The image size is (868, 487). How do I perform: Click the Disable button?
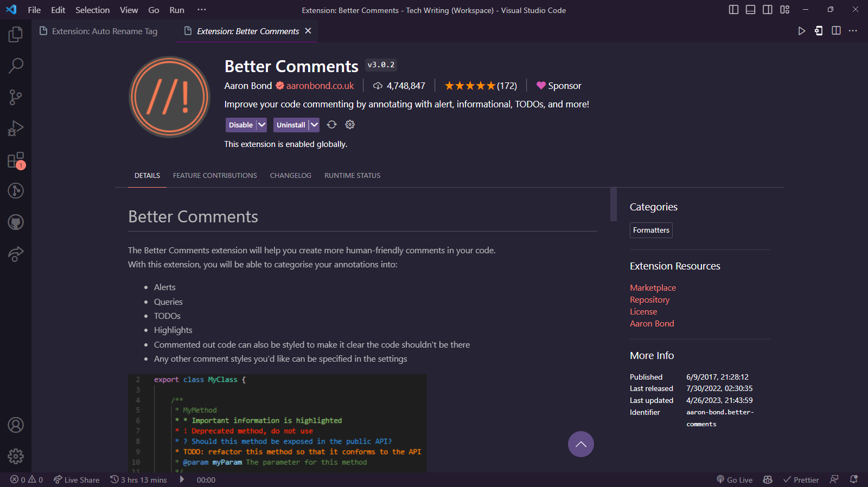pos(241,125)
